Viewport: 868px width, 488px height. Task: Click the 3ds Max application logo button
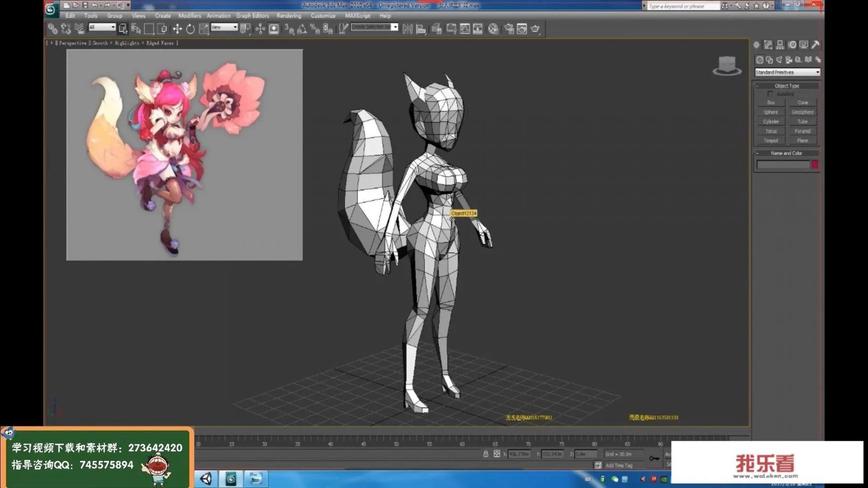click(x=50, y=9)
